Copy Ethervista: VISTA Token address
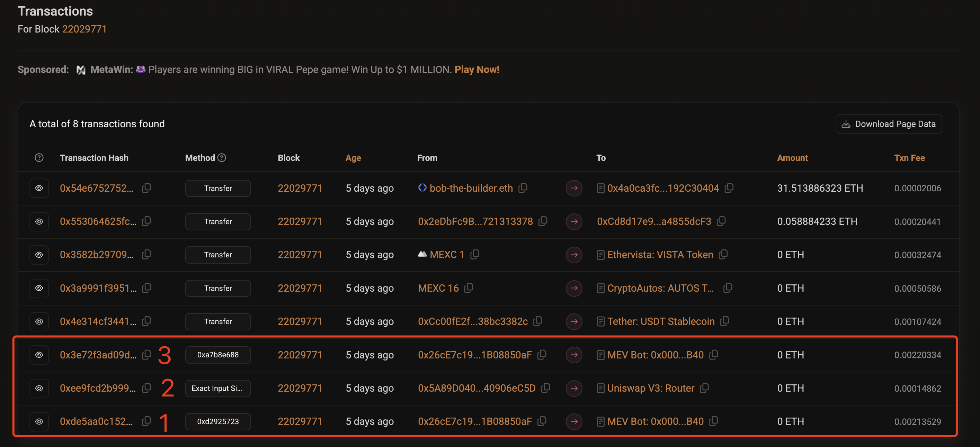This screenshot has width=980, height=447. point(723,254)
